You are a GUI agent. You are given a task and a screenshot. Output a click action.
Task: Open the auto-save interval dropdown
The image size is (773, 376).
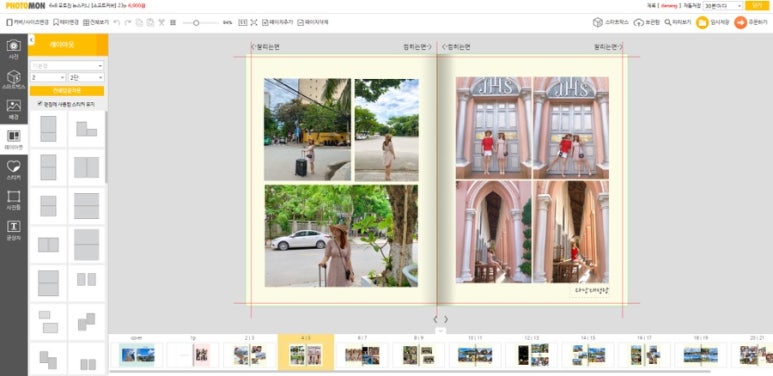[x=723, y=6]
